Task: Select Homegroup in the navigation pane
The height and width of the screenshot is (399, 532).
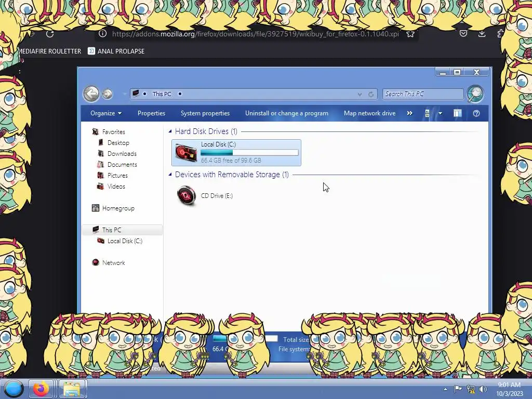Action: click(x=118, y=208)
